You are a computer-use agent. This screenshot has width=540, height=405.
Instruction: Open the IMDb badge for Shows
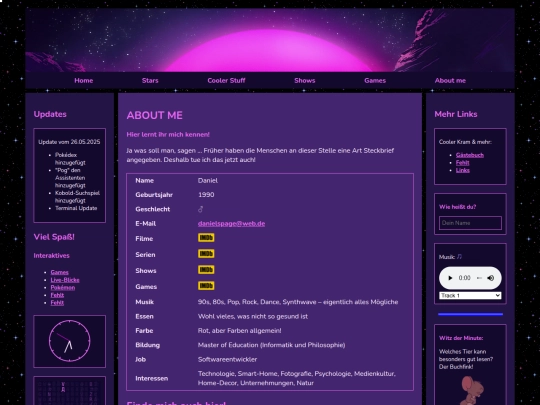coord(206,270)
